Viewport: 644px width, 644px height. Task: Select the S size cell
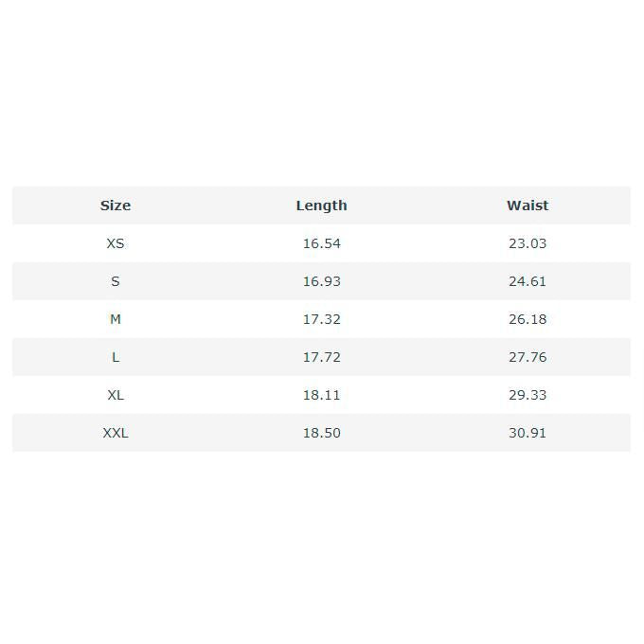[x=116, y=281]
